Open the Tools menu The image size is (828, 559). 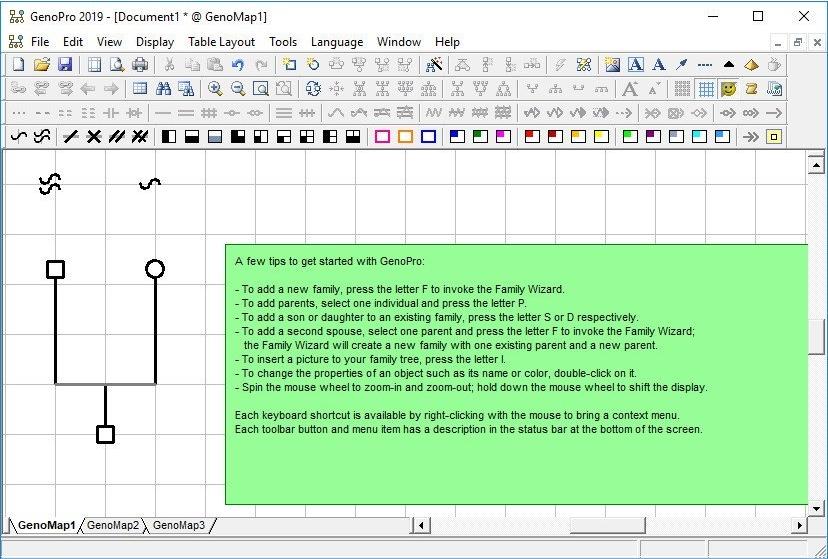[283, 42]
